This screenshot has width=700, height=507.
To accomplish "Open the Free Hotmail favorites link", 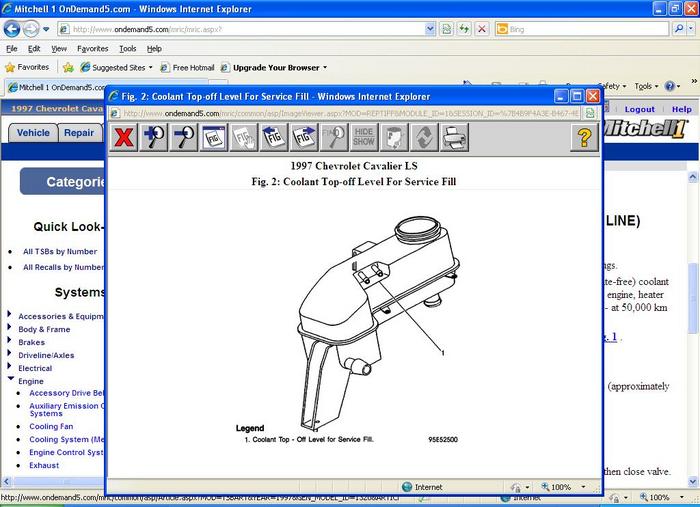I will click(x=188, y=67).
